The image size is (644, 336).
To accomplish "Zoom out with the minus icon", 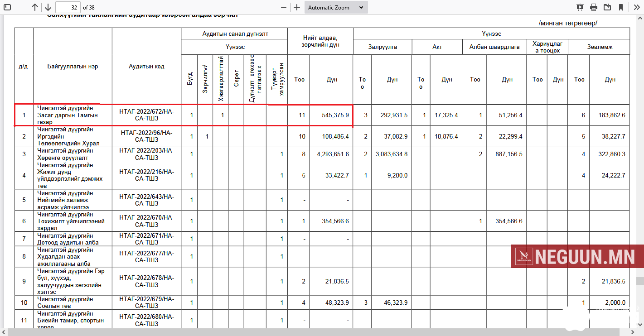I will 284,7.
